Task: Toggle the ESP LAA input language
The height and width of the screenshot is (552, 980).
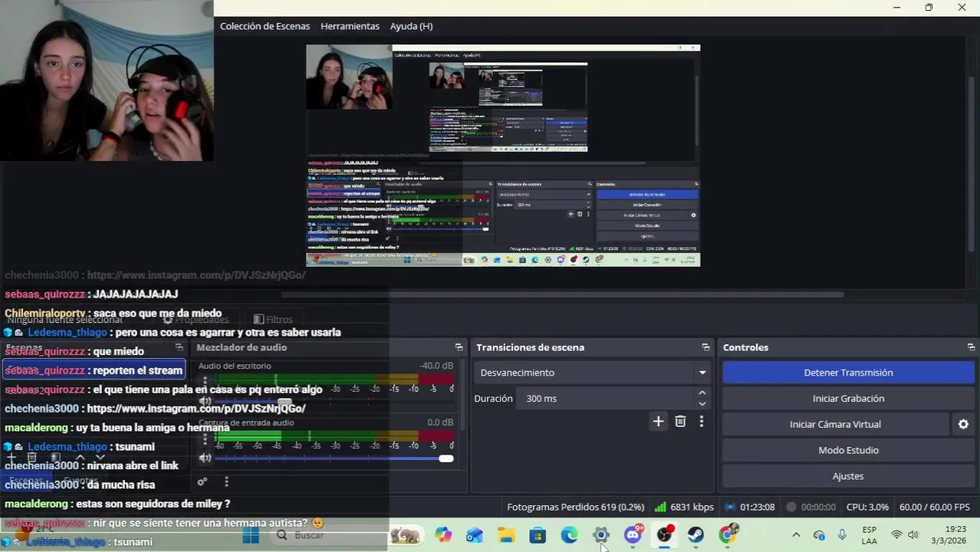Action: click(869, 534)
